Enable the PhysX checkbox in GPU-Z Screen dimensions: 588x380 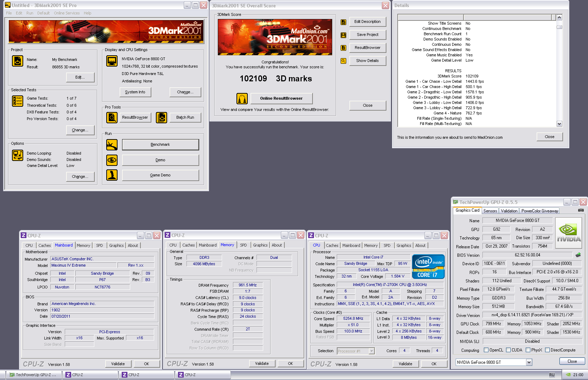pyautogui.click(x=528, y=350)
